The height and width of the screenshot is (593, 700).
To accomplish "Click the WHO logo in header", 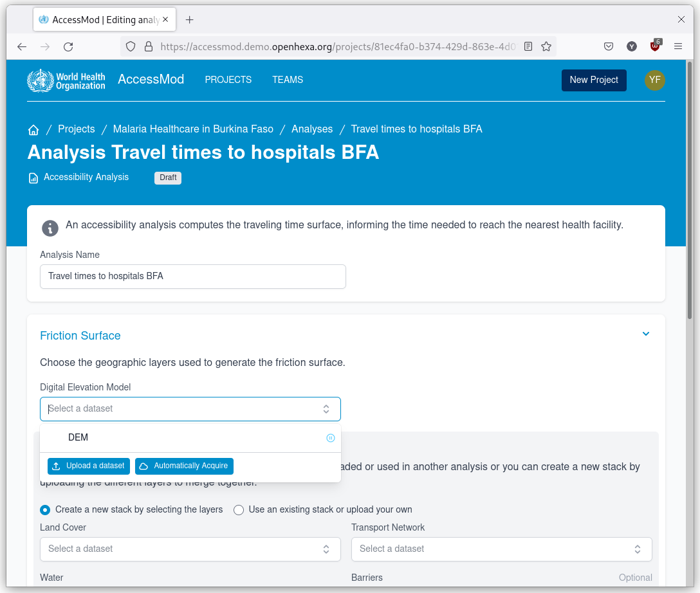I will tap(66, 80).
